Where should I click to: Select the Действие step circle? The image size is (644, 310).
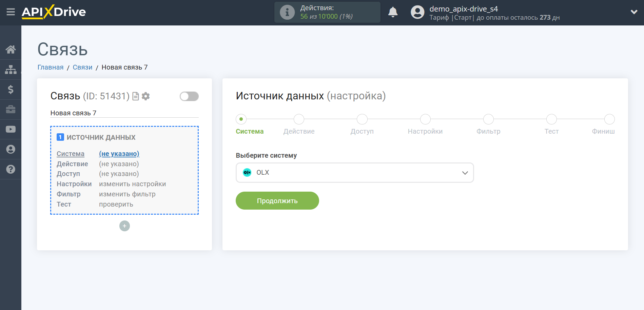[299, 119]
